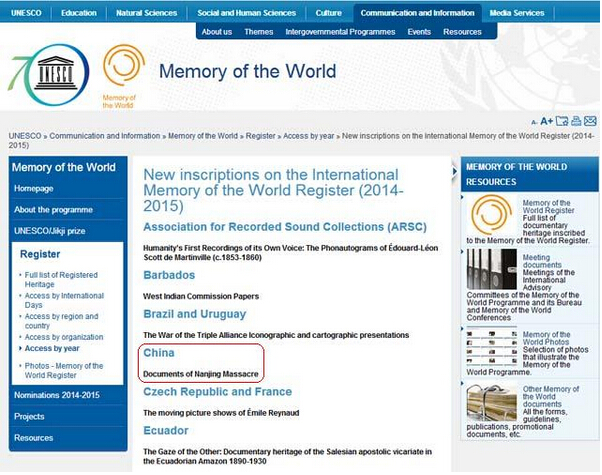Open Nominations 2014-2015 in sidebar
602x475 pixels.
pos(57,395)
